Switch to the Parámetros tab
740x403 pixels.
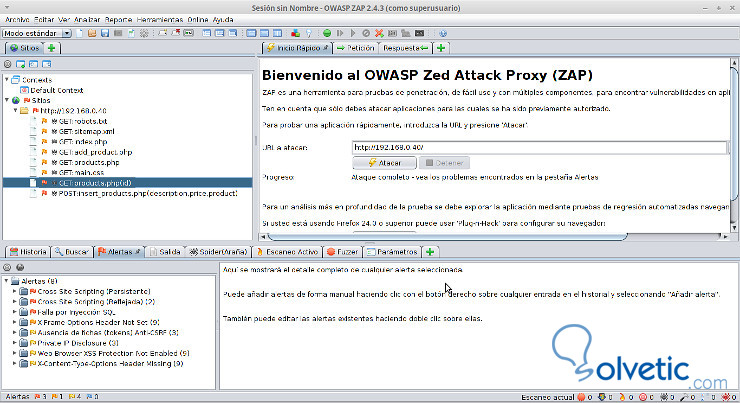coord(392,252)
